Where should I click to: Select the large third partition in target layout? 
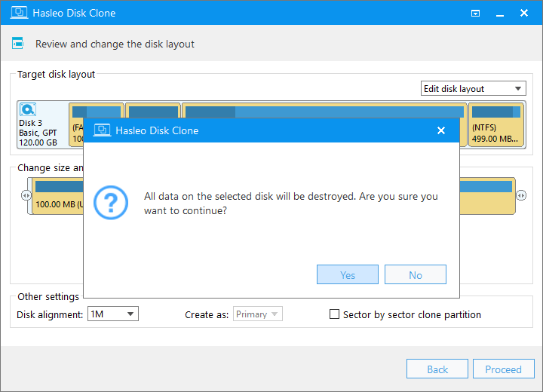pyautogui.click(x=324, y=110)
